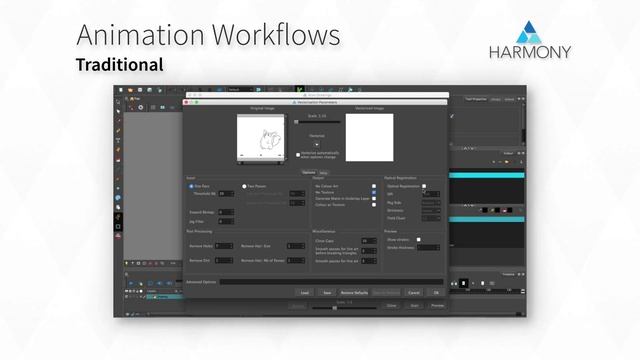Uncheck the No Texture checkbox

tap(374, 192)
